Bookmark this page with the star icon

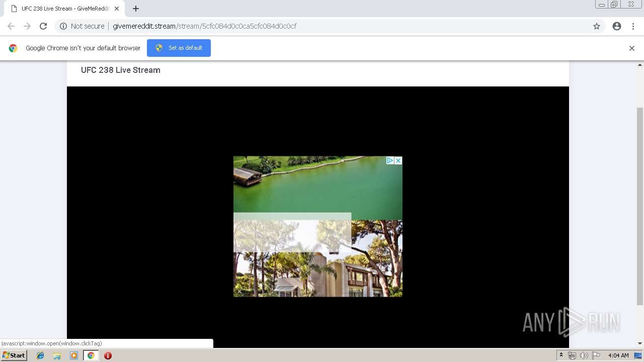point(597,26)
